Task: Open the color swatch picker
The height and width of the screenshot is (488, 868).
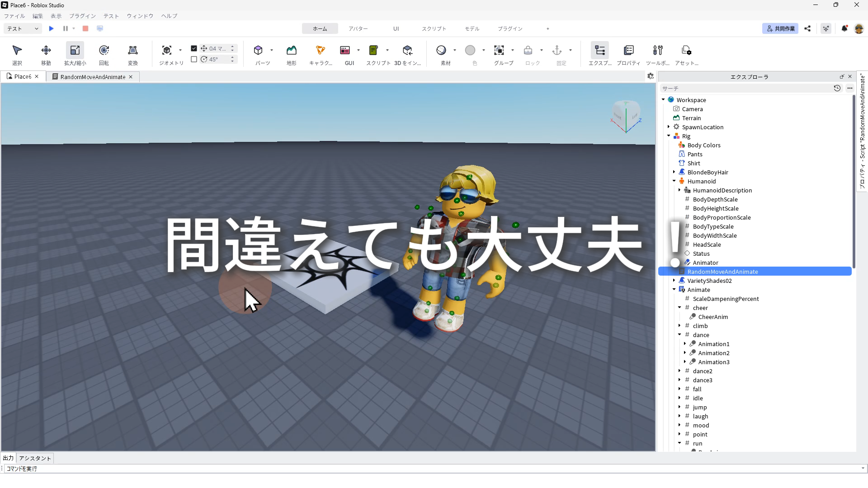Action: pyautogui.click(x=470, y=50)
